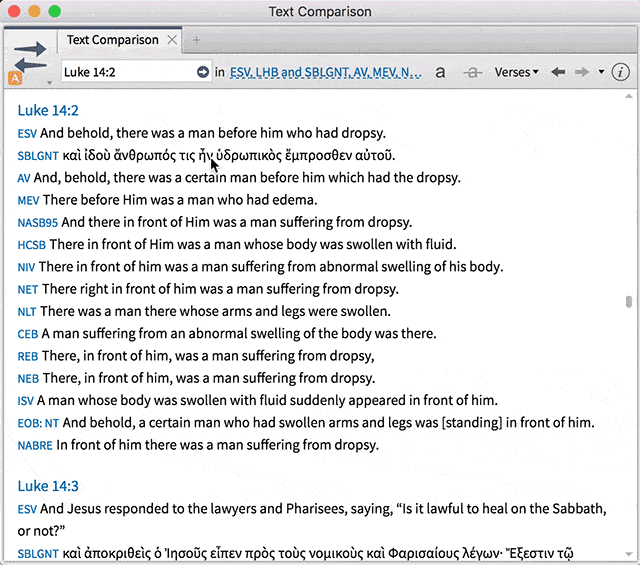This screenshot has height=565, width=640.
Task: Open the versions list ESV, LHB and SBLGNT
Action: tap(325, 72)
